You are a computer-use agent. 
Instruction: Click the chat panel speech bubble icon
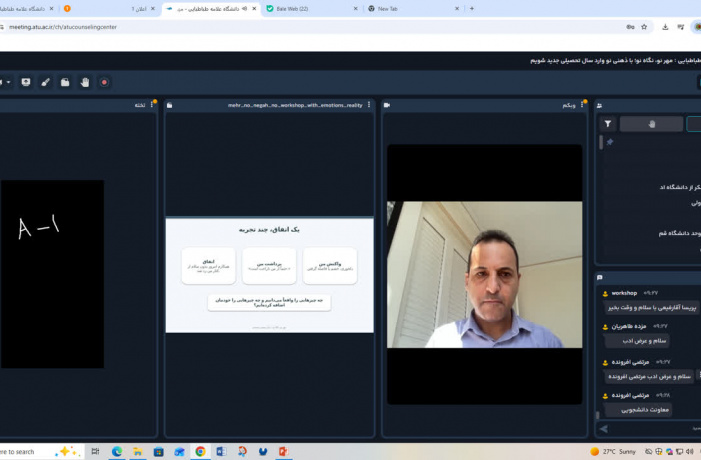(600, 277)
